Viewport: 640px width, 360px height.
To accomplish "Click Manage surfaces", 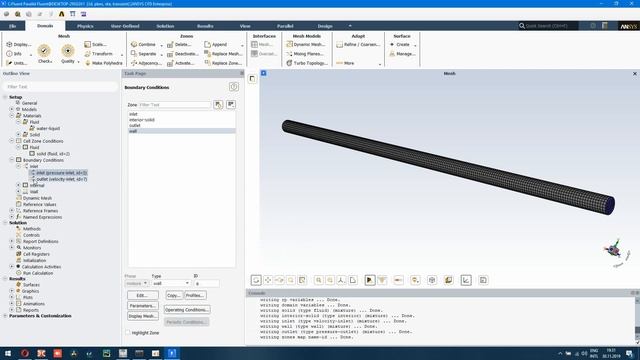I will 402,53.
